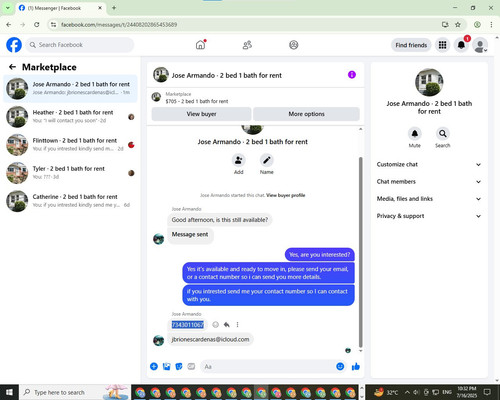Open the Groups icon in top navigation
Screen dimensions: 500x400
pos(294,45)
